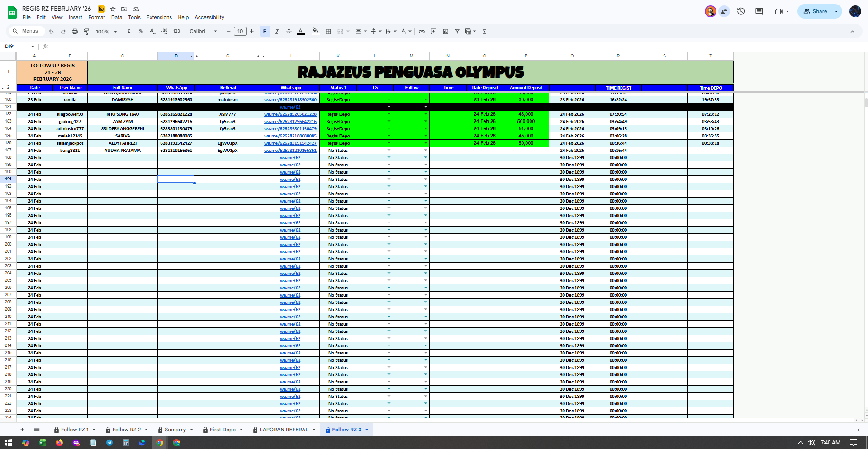Open the Extensions menu

[159, 17]
